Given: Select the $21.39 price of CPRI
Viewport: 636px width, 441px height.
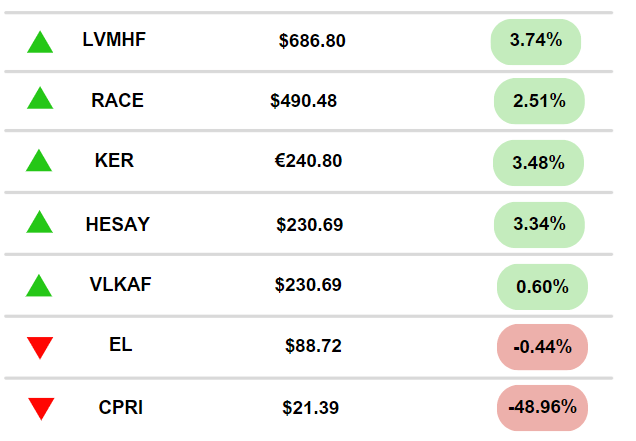Looking at the screenshot, I should pos(311,408).
